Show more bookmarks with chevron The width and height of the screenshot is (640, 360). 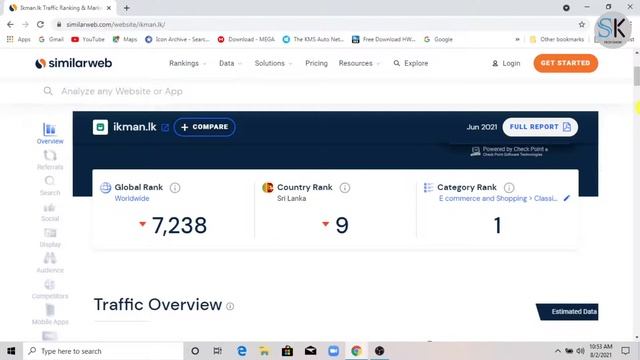517,39
